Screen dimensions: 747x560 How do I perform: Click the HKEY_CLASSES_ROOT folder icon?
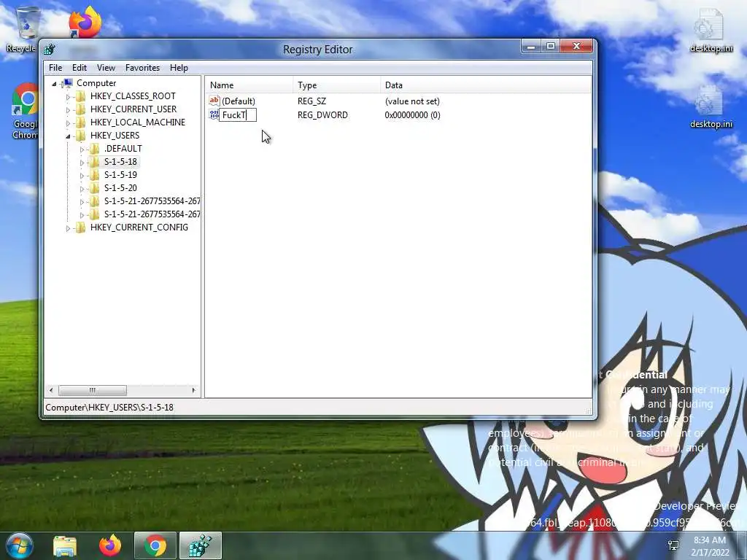coord(80,96)
